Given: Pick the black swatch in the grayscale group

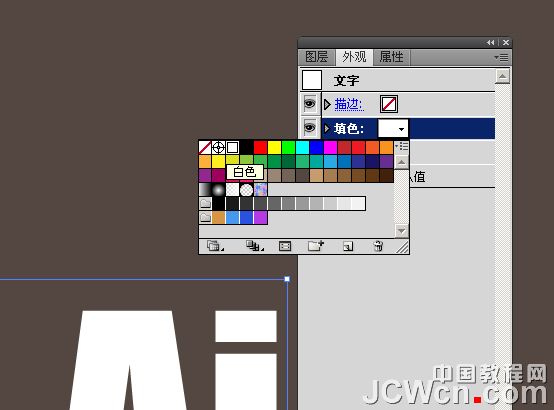Looking at the screenshot, I should (x=218, y=204).
